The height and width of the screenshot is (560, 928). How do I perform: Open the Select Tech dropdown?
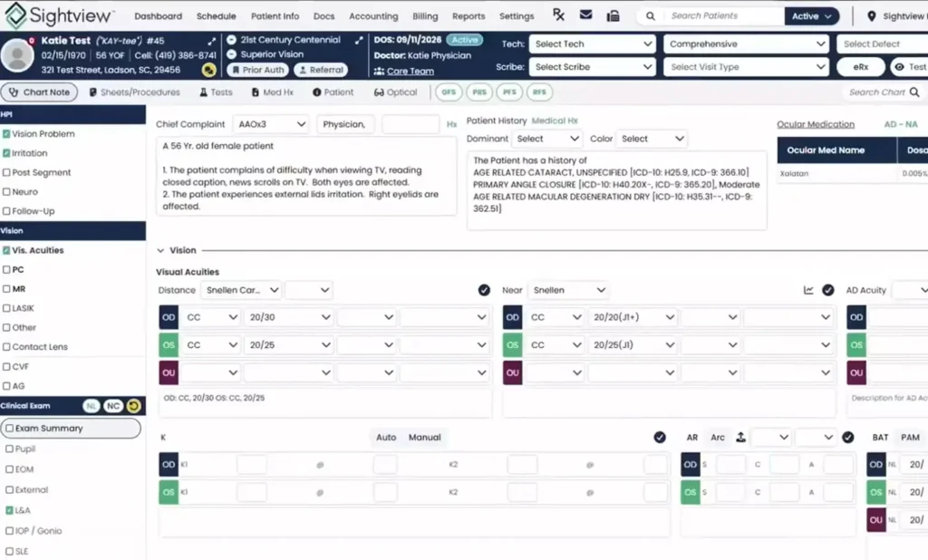[593, 43]
